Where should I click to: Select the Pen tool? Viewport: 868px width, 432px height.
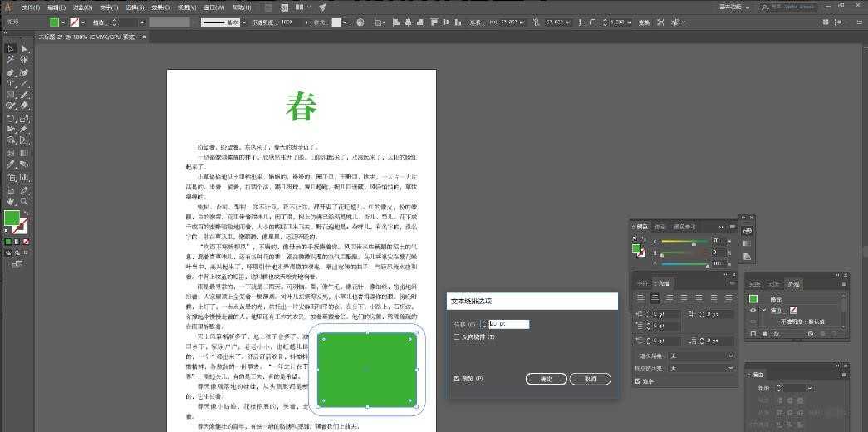(10, 72)
